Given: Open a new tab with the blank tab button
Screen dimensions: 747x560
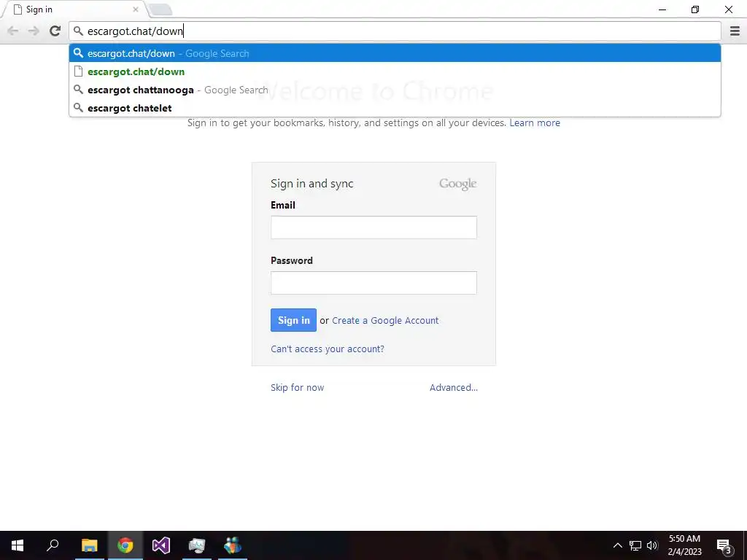Looking at the screenshot, I should click(160, 9).
